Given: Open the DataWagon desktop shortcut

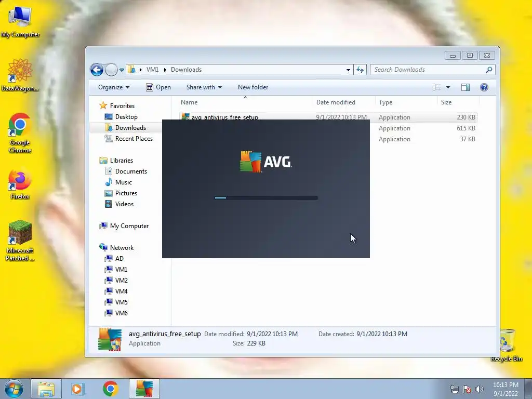Looking at the screenshot, I should [20, 75].
